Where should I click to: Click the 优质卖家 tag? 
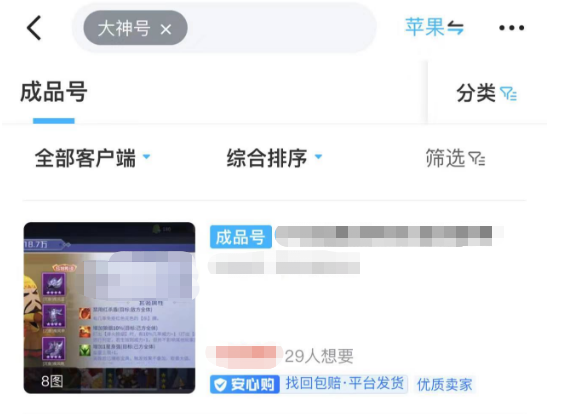(x=445, y=385)
